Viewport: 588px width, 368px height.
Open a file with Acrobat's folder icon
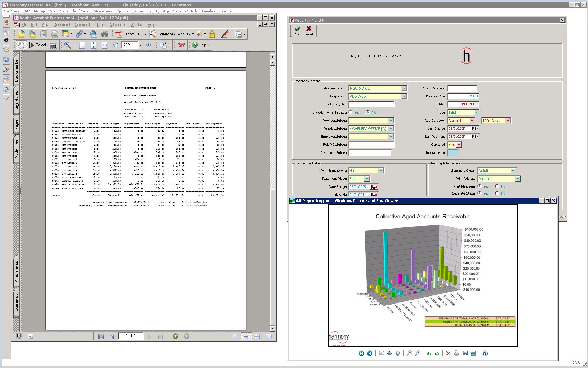pyautogui.click(x=21, y=34)
